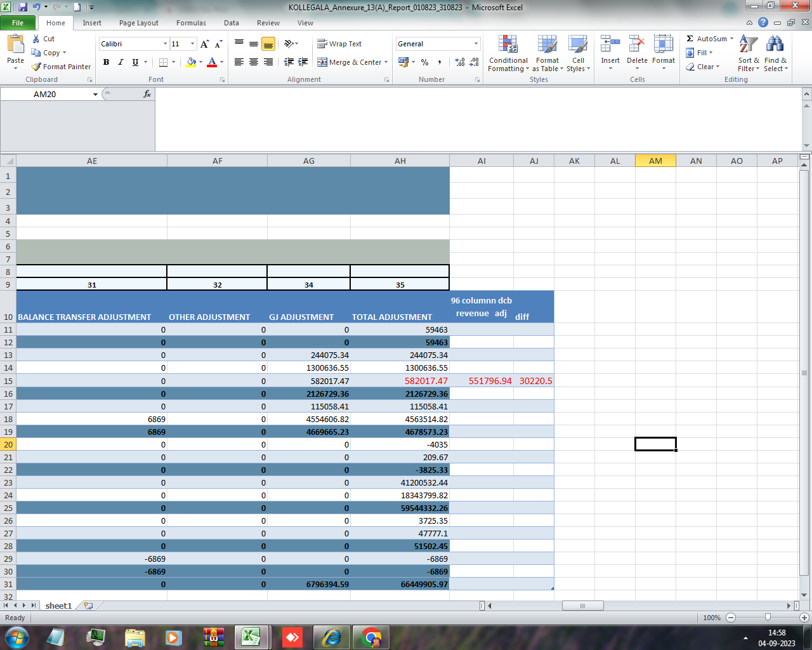The height and width of the screenshot is (650, 812).
Task: Click the Insert cells icon
Action: pos(610,44)
